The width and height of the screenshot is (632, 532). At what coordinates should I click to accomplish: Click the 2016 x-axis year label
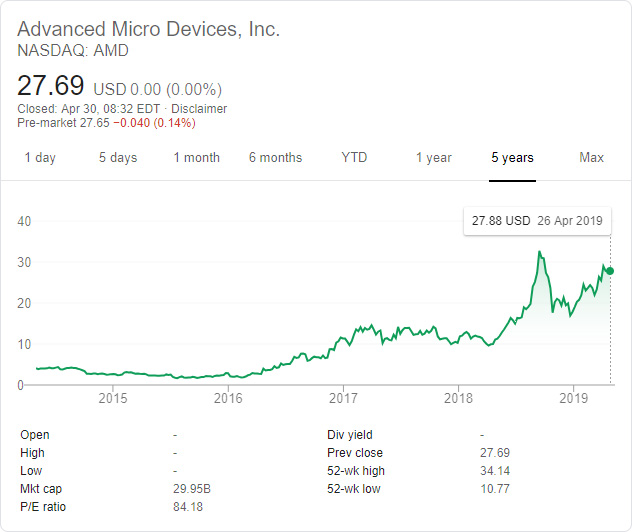(228, 399)
